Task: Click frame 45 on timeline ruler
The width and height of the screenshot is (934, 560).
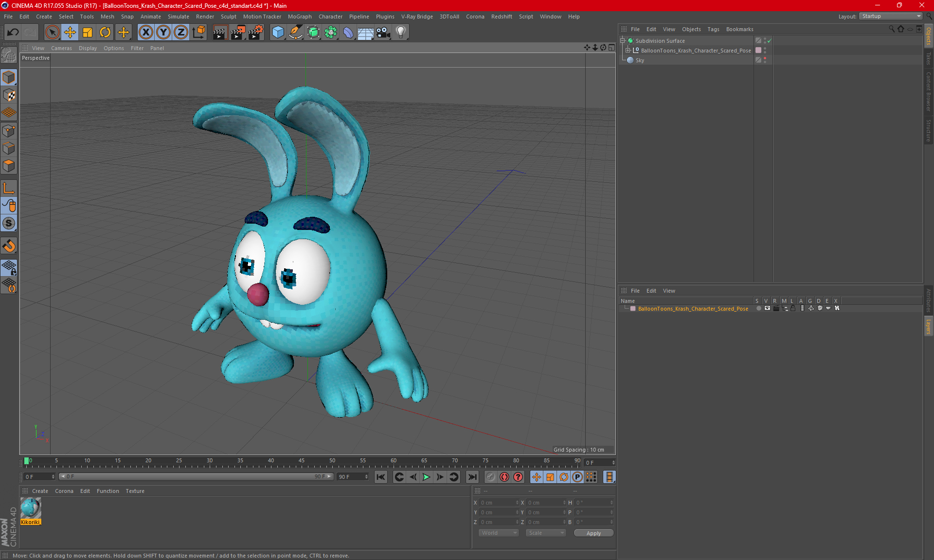Action: pos(302,461)
